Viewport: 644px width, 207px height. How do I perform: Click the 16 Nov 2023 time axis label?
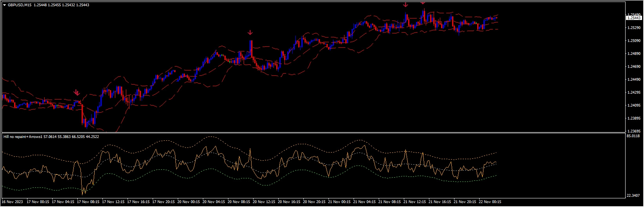[13, 202]
